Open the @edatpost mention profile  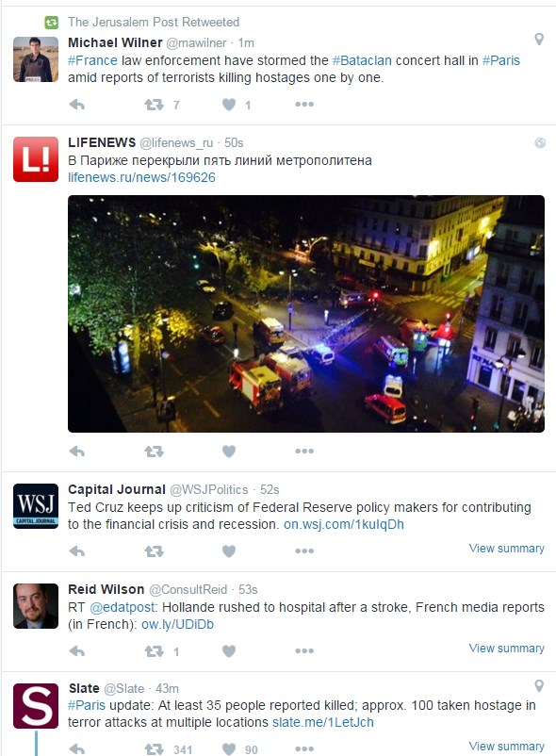click(122, 607)
